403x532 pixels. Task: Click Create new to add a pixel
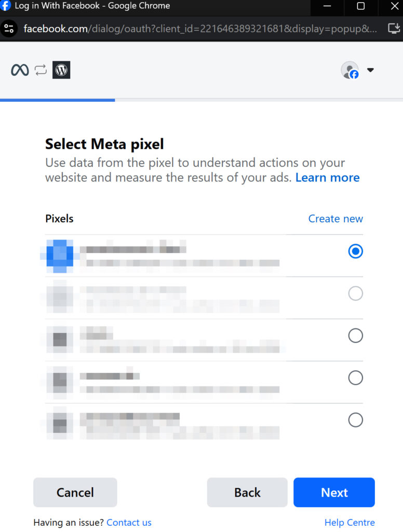tap(335, 219)
